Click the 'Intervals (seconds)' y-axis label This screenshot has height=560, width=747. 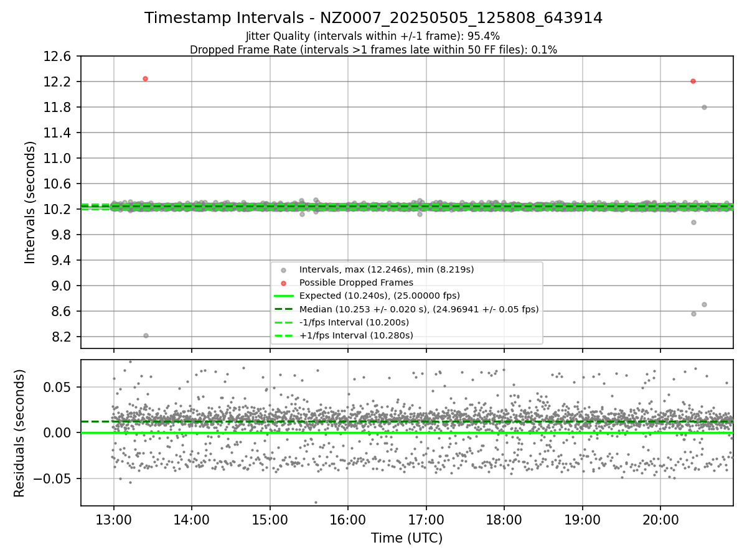(x=31, y=202)
